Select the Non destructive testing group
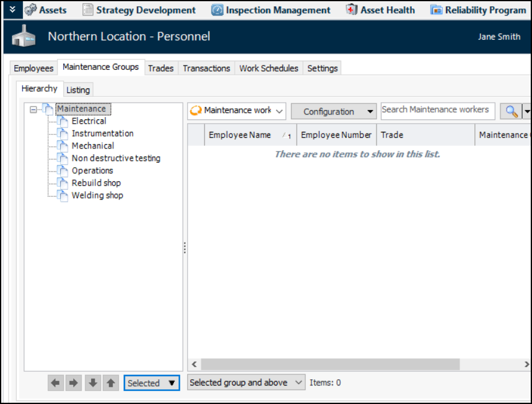Viewport: 532px width, 404px height. point(116,158)
